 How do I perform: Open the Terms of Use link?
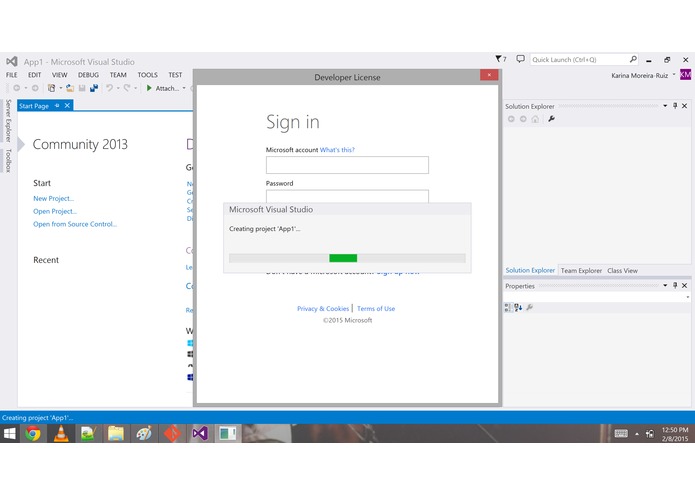[x=376, y=308]
